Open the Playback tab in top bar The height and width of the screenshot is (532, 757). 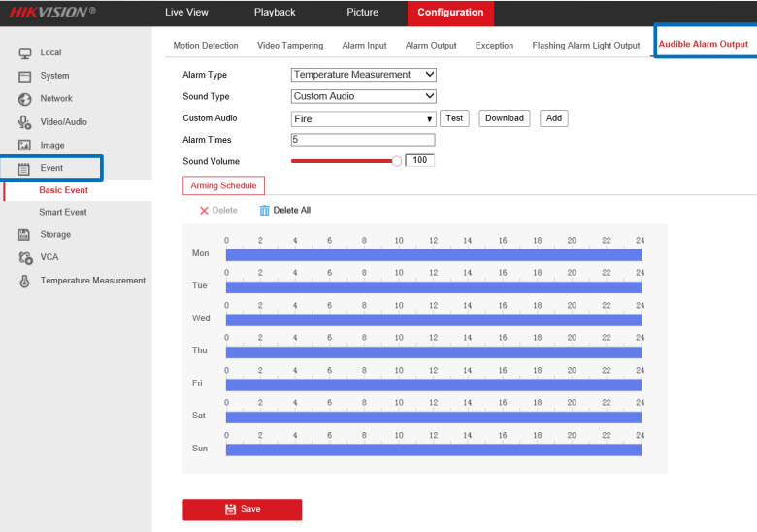(275, 13)
